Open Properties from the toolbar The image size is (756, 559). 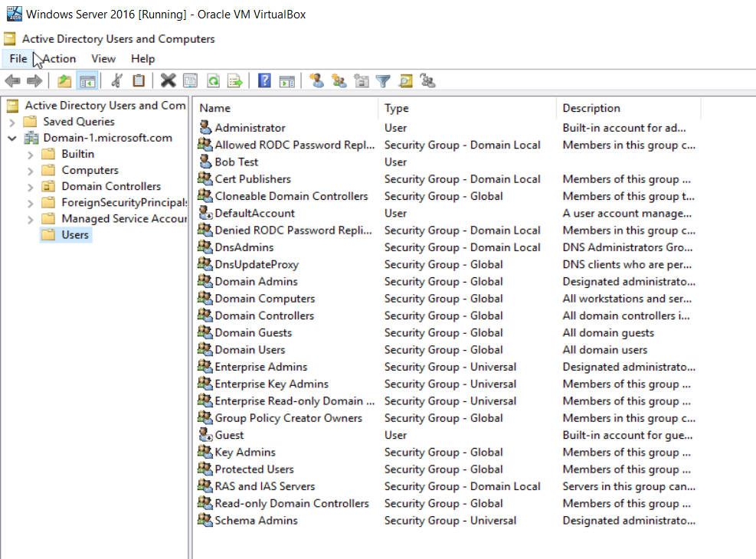click(191, 80)
